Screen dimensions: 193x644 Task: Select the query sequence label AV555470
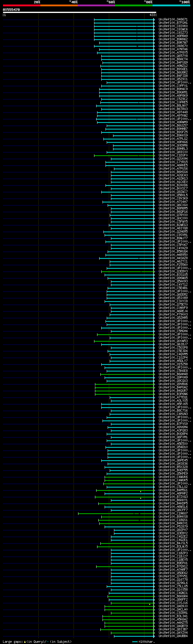(11, 10)
